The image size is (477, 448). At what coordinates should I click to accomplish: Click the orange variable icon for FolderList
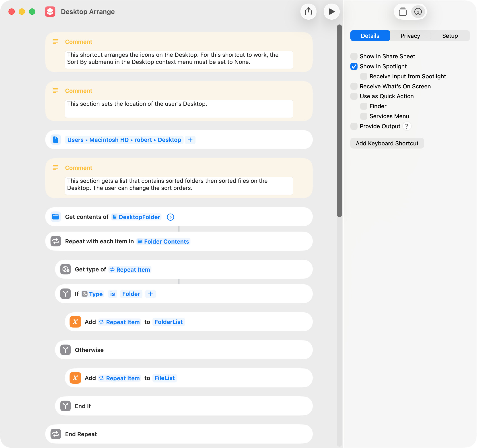coord(75,322)
